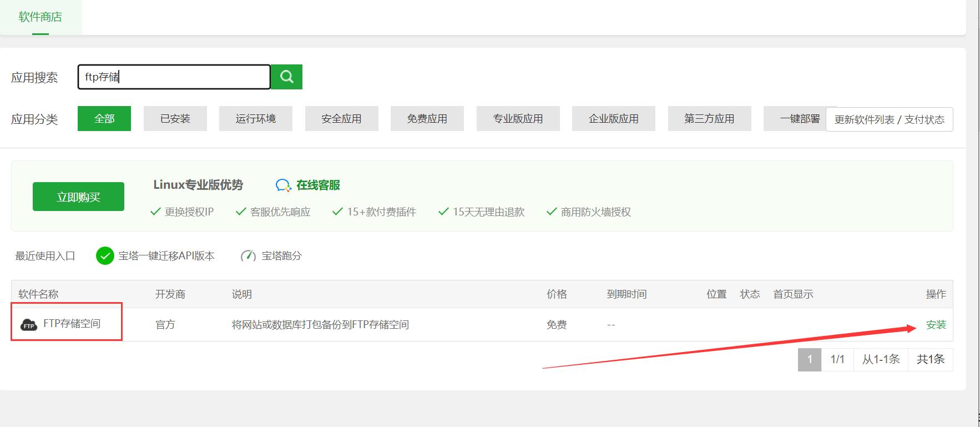The width and height of the screenshot is (980, 427).
Task: Click the 免费 price cell
Action: [557, 325]
